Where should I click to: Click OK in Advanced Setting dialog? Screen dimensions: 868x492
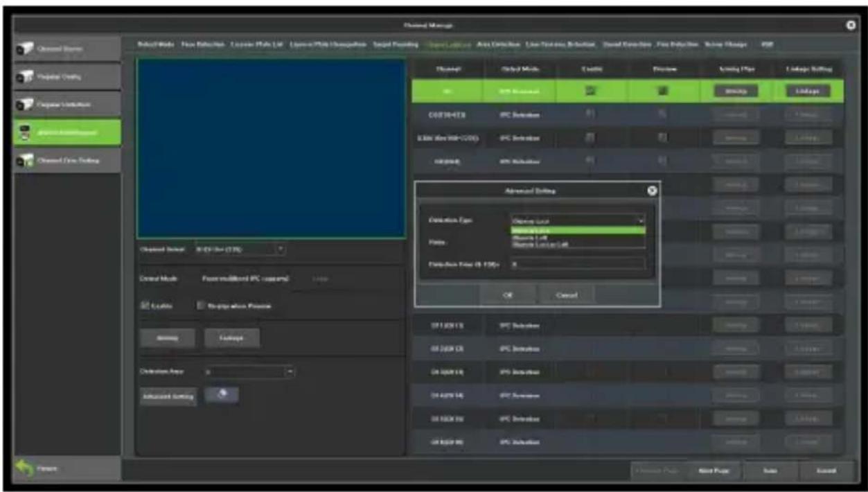click(508, 295)
